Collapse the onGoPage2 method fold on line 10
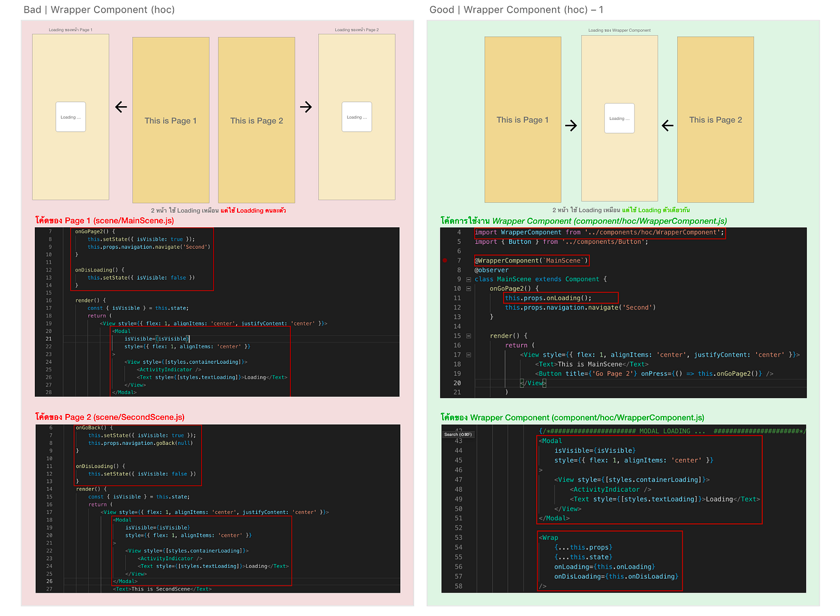 click(x=469, y=289)
